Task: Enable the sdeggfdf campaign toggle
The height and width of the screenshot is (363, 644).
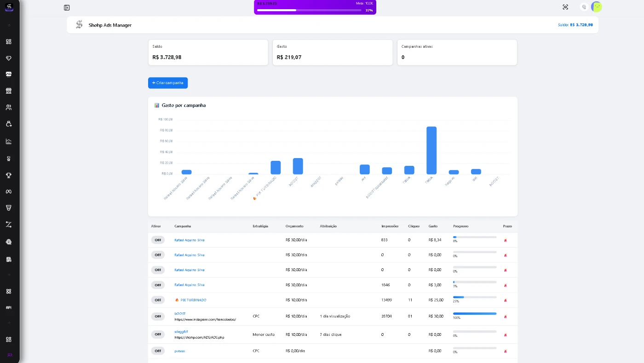Action: coord(158,335)
